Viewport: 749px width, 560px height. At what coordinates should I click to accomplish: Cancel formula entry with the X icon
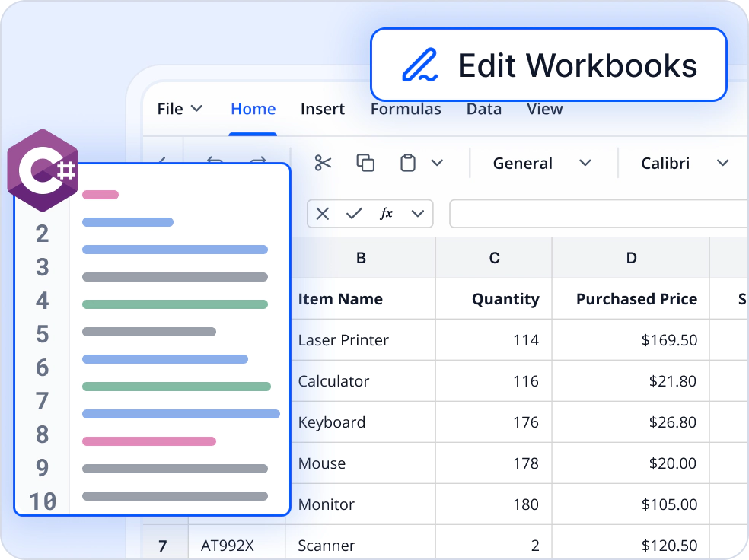(x=323, y=213)
